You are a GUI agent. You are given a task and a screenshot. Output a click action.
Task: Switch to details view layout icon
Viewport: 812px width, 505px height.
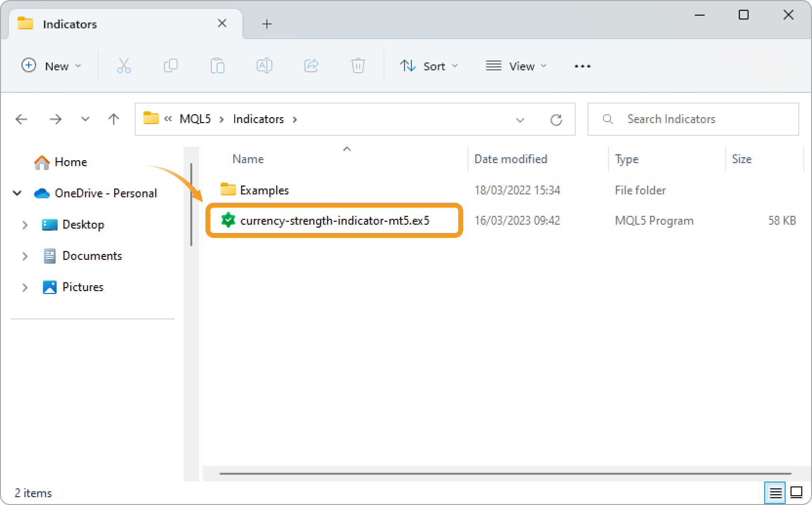coord(775,493)
